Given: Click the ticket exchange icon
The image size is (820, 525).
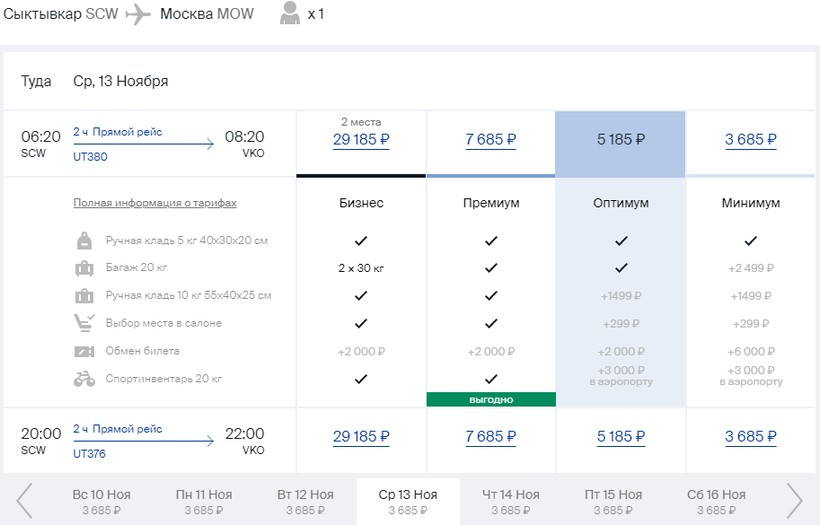Looking at the screenshot, I should pos(84,351).
